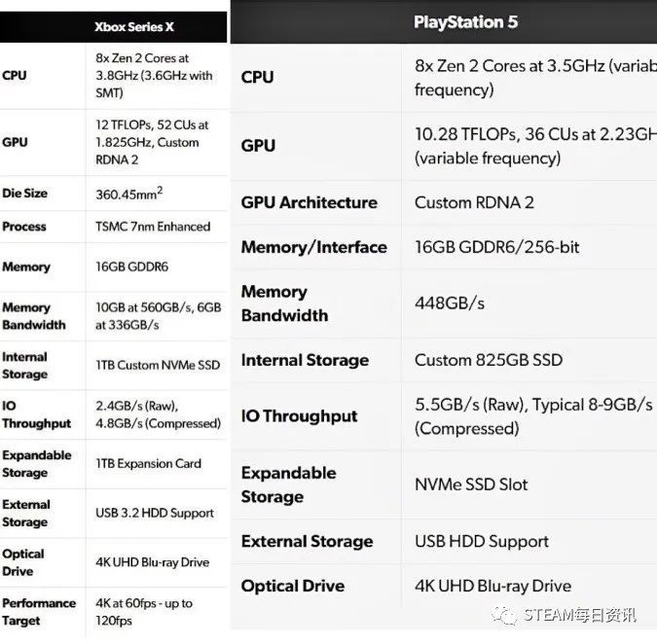Select 'TSMC 7nm Enhanced' value

click(153, 227)
